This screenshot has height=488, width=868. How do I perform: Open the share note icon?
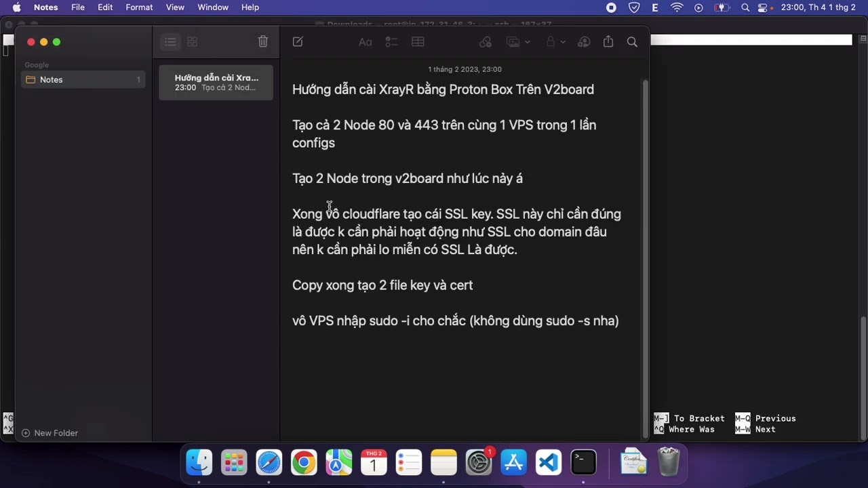pos(608,42)
